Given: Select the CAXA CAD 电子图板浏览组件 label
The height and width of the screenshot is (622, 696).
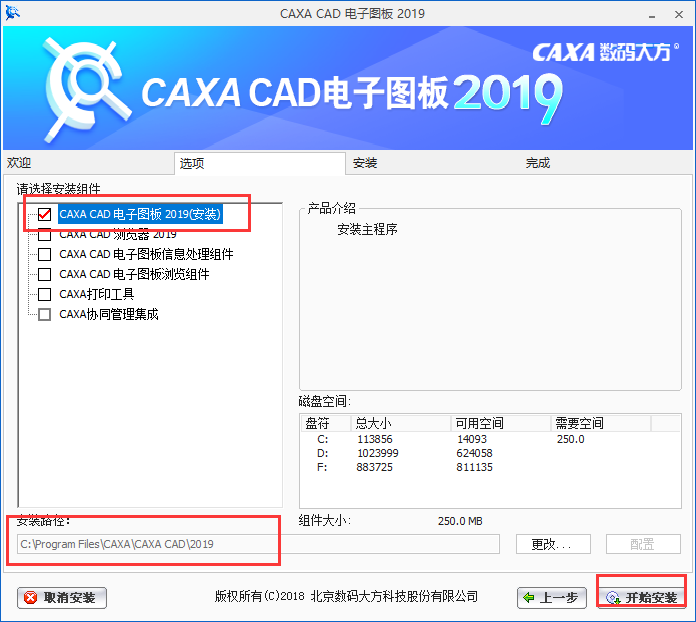Looking at the screenshot, I should (x=134, y=274).
